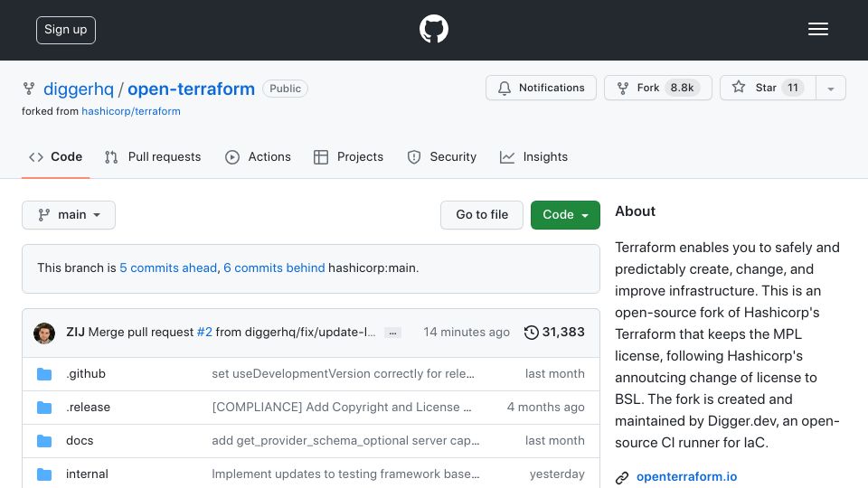Click ZIJ's avatar thumbnail
This screenshot has width=868, height=488.
click(44, 333)
